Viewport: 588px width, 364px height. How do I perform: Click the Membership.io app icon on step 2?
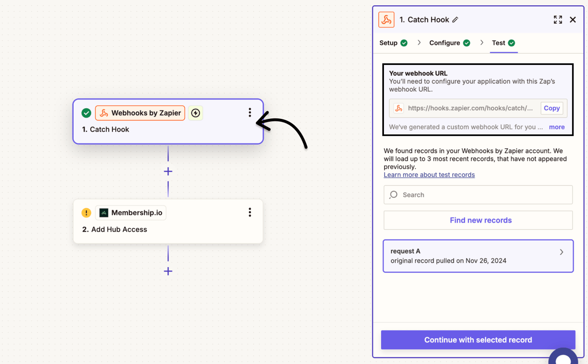point(104,212)
